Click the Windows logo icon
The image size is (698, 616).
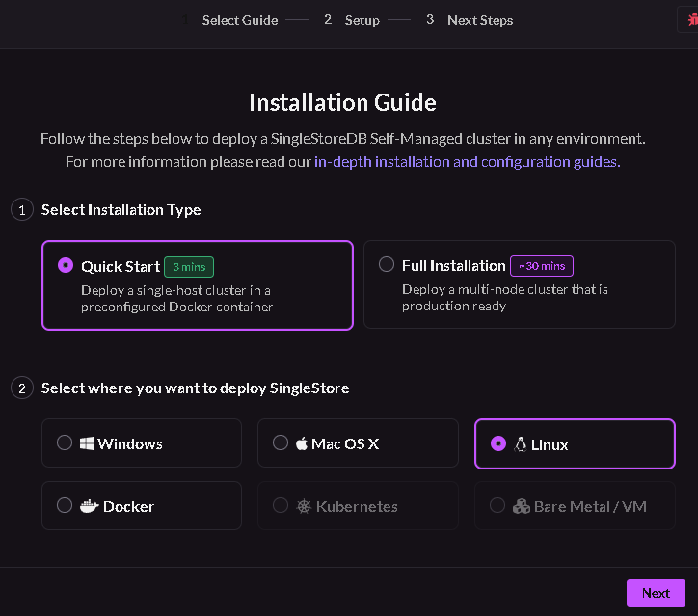87,443
